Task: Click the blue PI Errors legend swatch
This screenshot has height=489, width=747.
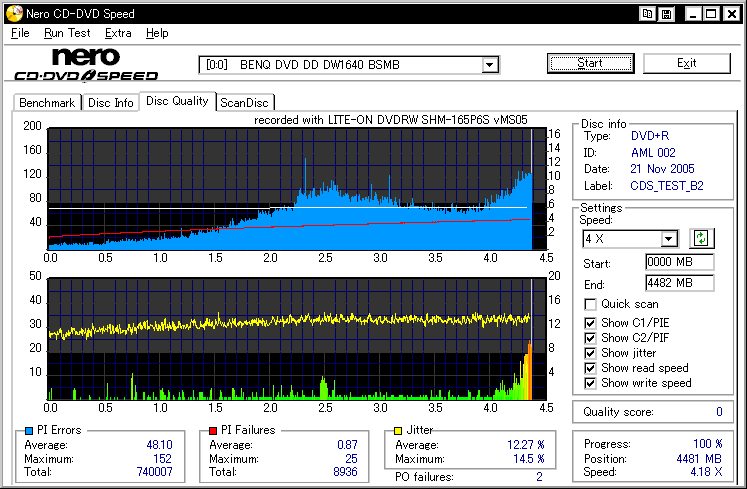Action: point(29,430)
